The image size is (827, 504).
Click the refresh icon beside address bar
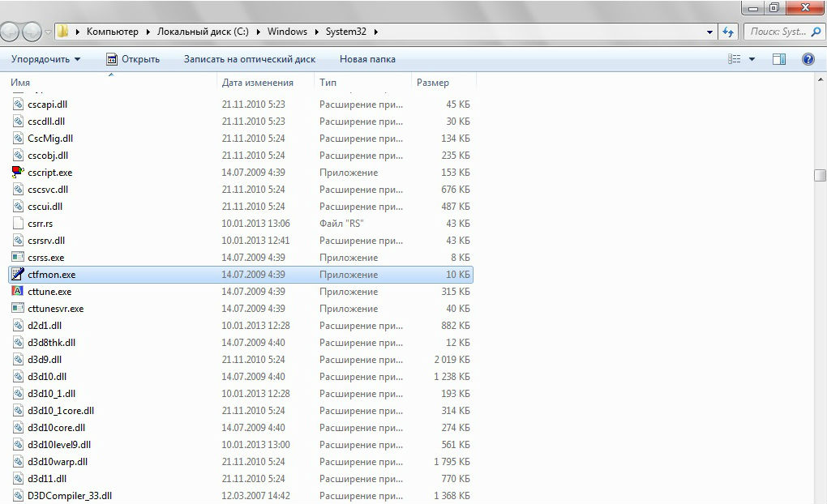[728, 32]
